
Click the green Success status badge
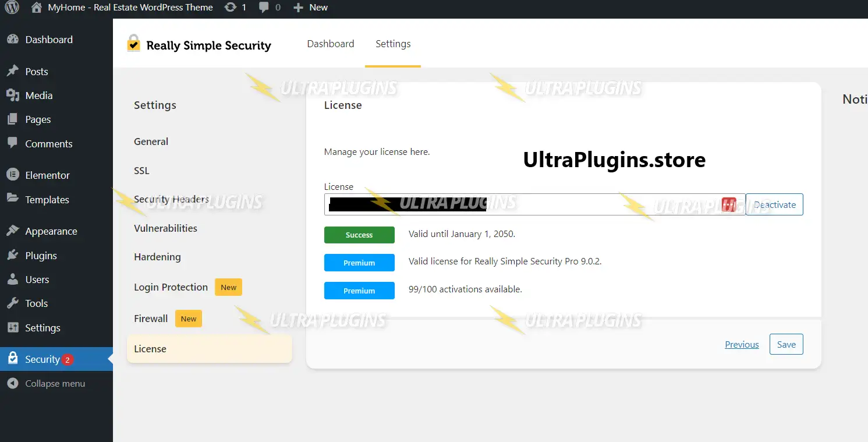coord(359,235)
